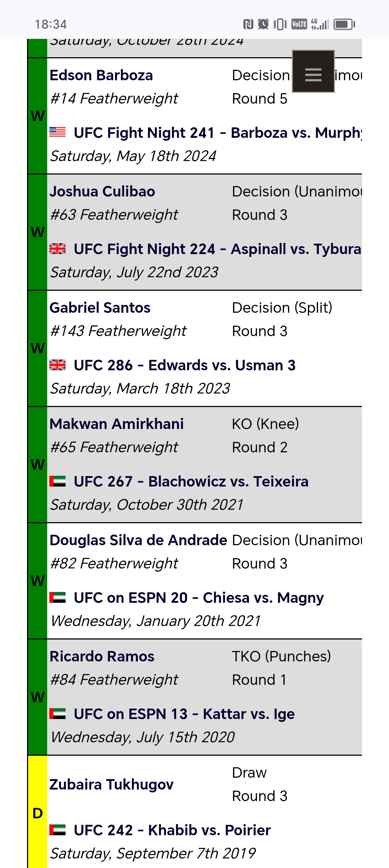Click the UK flag beside UFC Fight Night 224
Viewport: 389px width, 868px height.
click(x=58, y=248)
